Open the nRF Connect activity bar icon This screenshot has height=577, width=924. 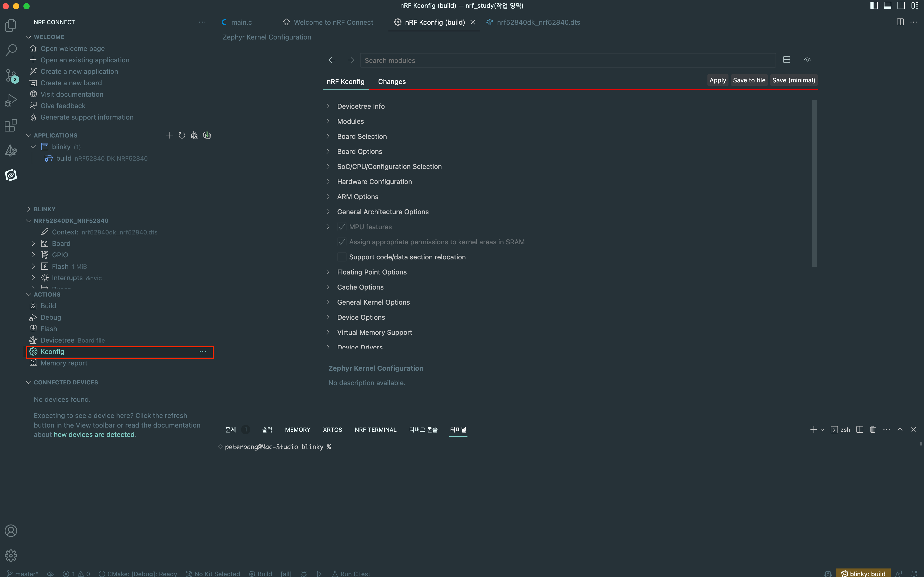coord(11,175)
